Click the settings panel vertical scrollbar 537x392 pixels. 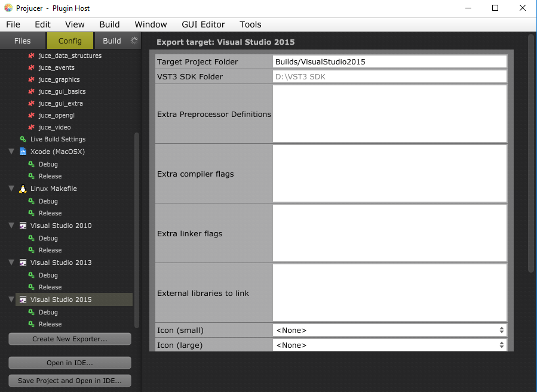pyautogui.click(x=531, y=153)
